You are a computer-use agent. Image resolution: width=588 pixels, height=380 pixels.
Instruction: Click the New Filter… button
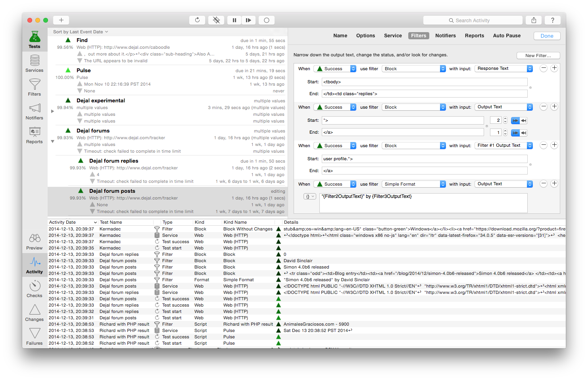click(538, 56)
